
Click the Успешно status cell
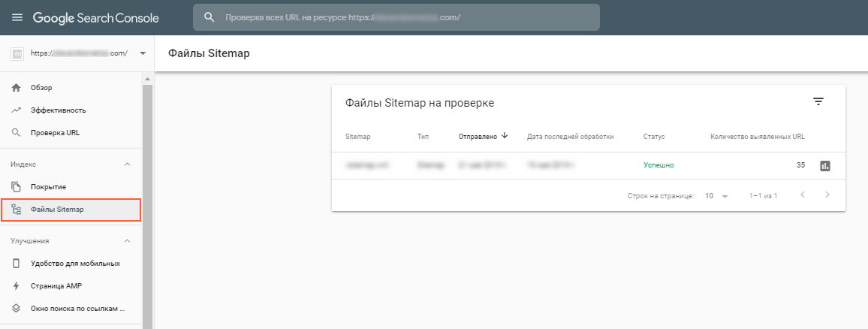click(x=659, y=165)
